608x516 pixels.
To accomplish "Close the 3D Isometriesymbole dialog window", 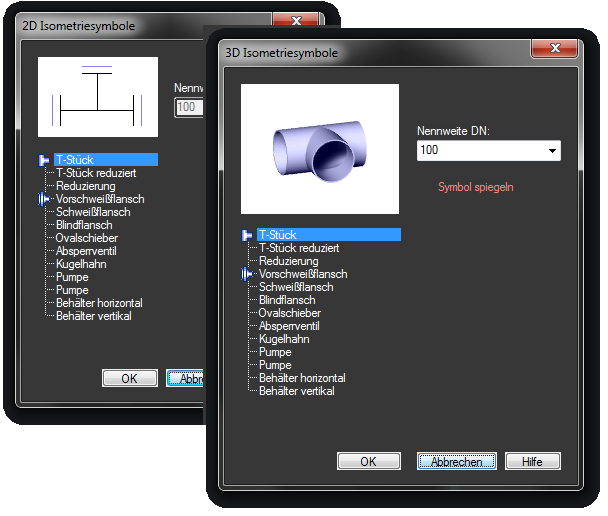I will 553,50.
